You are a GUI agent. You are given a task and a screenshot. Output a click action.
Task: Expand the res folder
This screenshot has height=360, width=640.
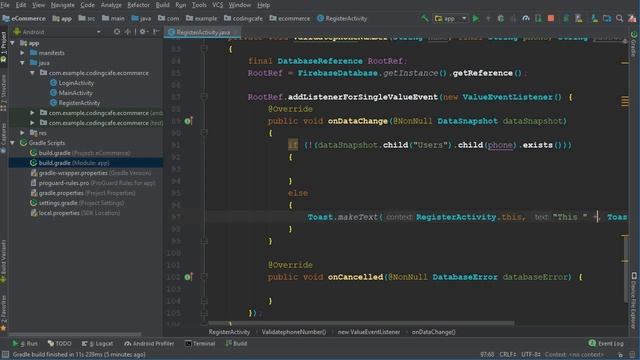(x=22, y=133)
